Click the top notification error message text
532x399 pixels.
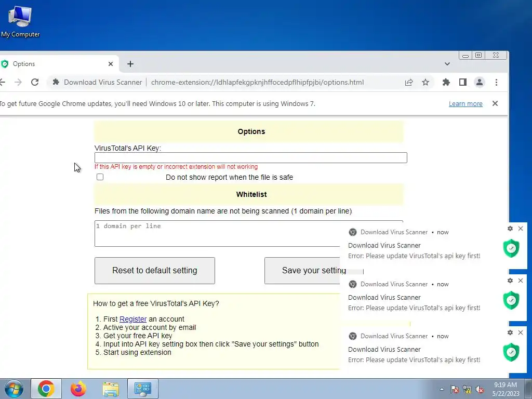pos(414,256)
